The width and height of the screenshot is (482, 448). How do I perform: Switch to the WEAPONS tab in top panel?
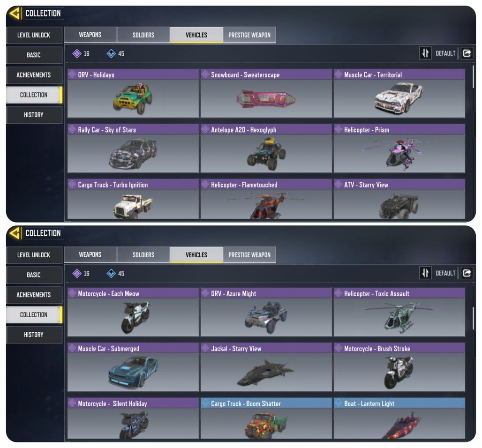(x=90, y=35)
